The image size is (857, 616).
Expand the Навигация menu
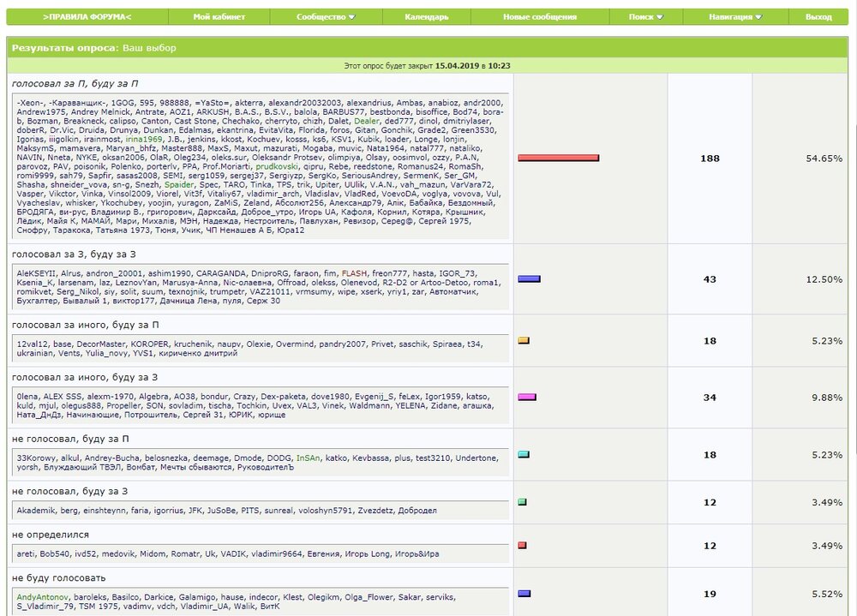(735, 17)
